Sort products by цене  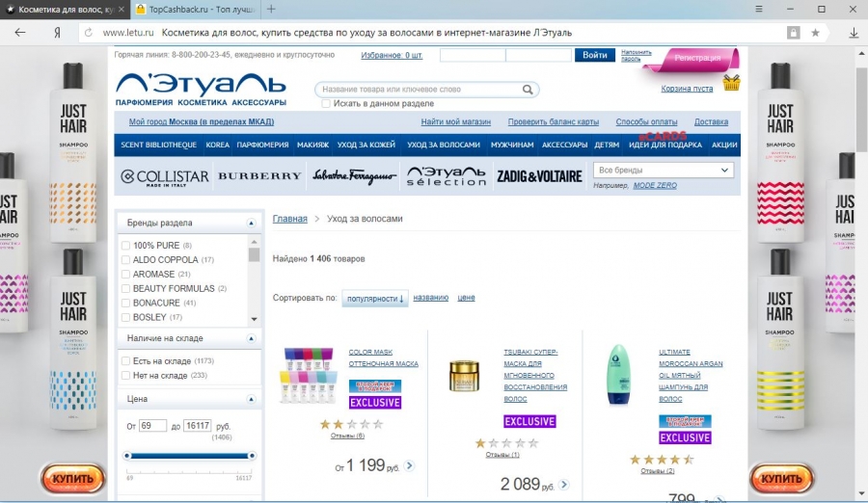[x=466, y=298]
